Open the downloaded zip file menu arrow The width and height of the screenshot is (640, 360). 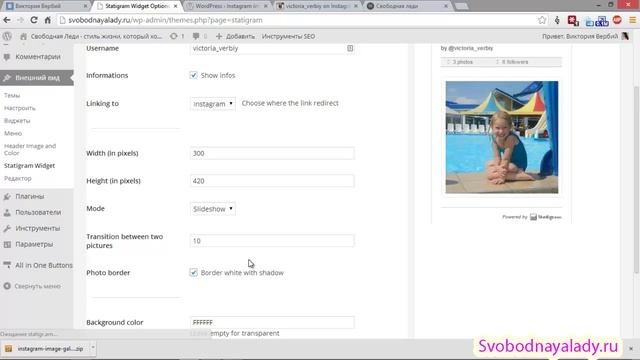point(93,349)
